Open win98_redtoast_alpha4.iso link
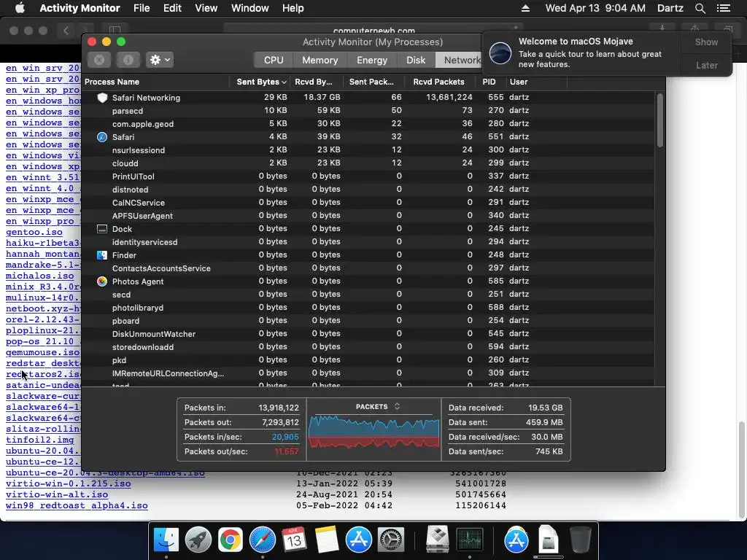Screen dimensions: 747x560 pyautogui.click(x=77, y=506)
